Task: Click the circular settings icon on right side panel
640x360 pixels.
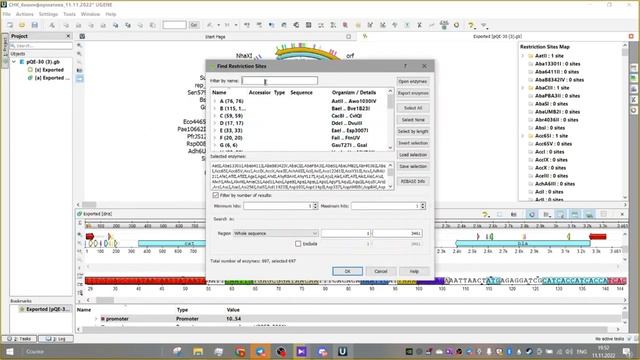Action: (634, 110)
